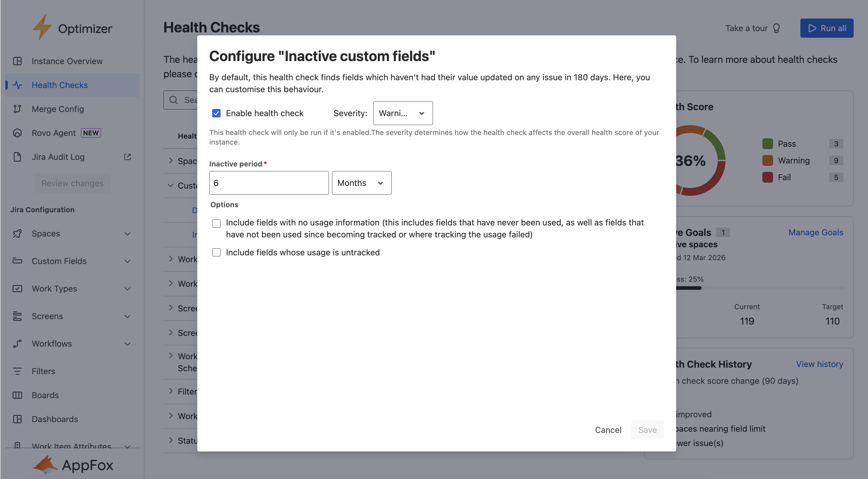Click the Take a tour lightbulb icon
This screenshot has height=479, width=868.
click(x=776, y=28)
